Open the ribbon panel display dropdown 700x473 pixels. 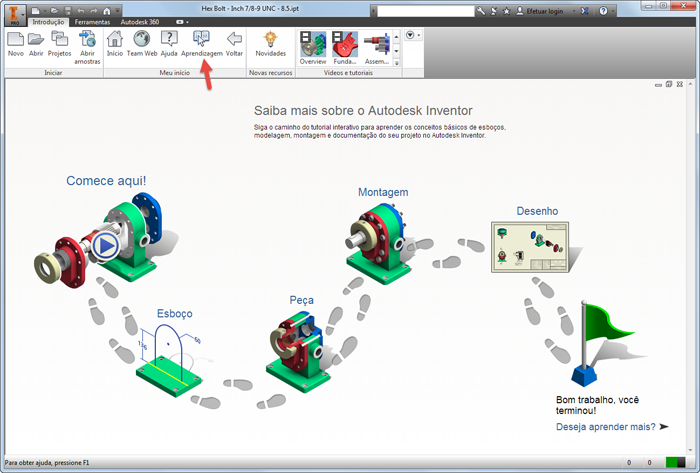tap(413, 35)
